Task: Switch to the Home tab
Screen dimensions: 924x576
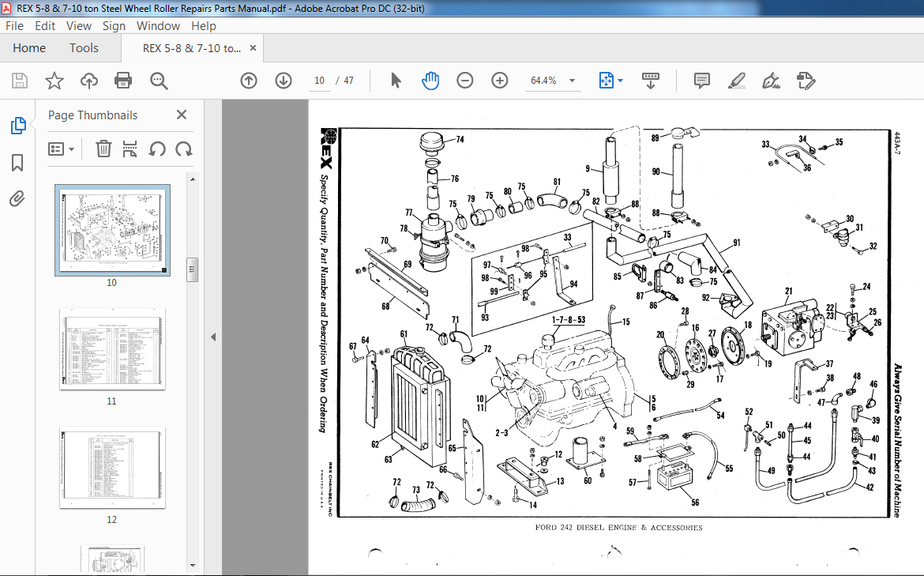Action: (29, 47)
